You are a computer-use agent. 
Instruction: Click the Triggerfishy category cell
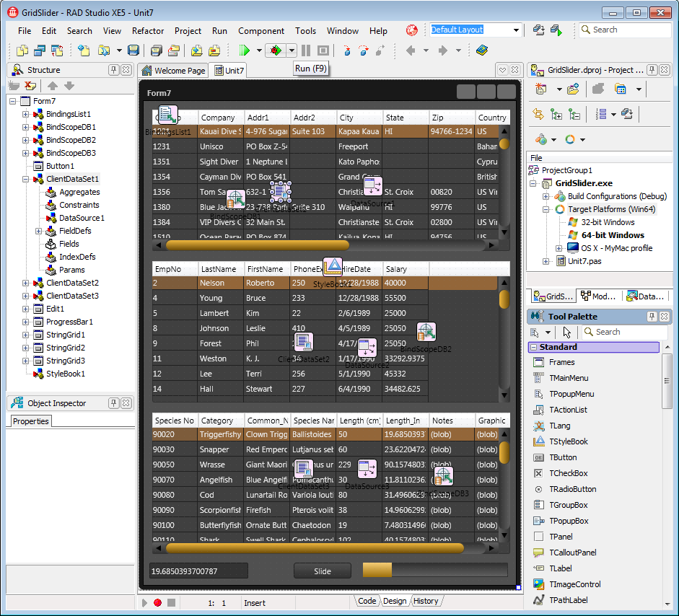pyautogui.click(x=221, y=434)
